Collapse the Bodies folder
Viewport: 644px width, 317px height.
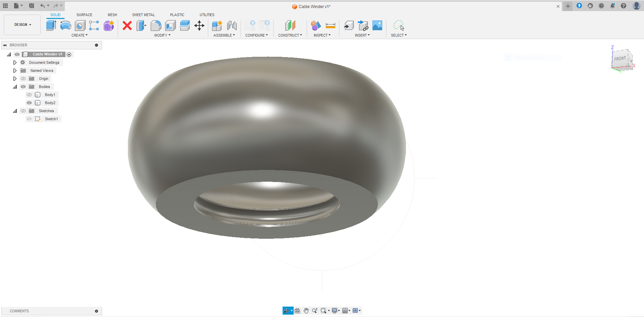[x=15, y=87]
